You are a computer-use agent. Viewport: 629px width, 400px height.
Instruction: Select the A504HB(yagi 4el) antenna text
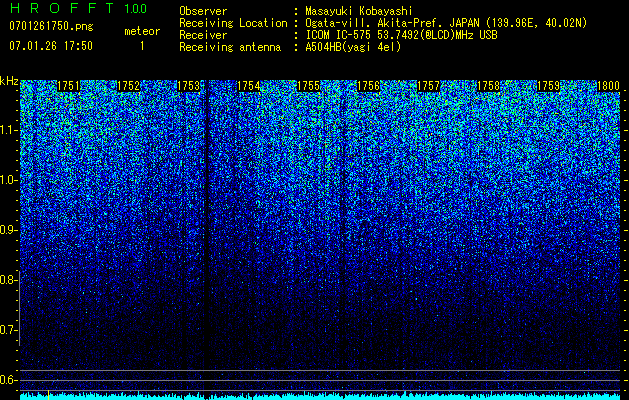[x=353, y=47]
